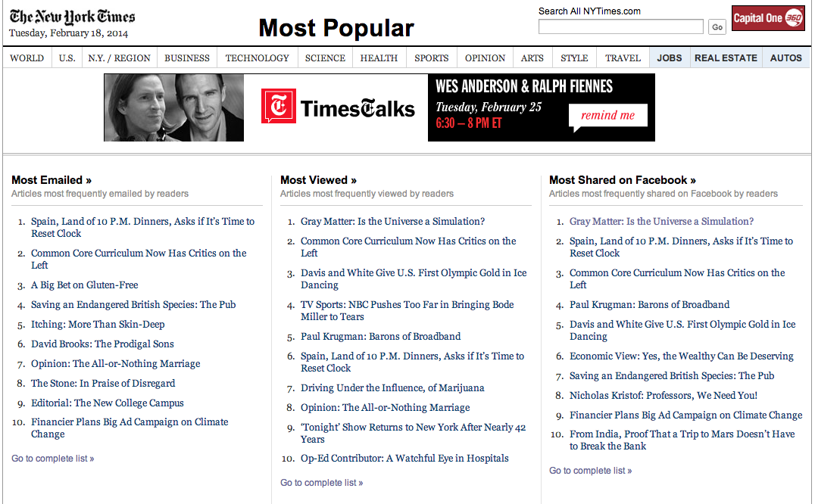The image size is (815, 504).
Task: Click The New York Times logo
Action: [72, 17]
